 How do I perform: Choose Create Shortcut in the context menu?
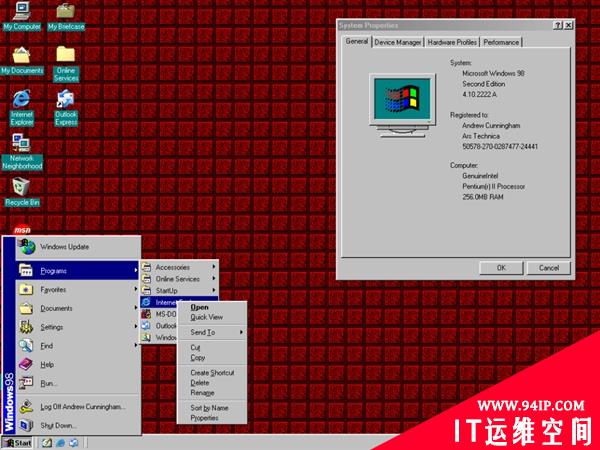(x=212, y=373)
